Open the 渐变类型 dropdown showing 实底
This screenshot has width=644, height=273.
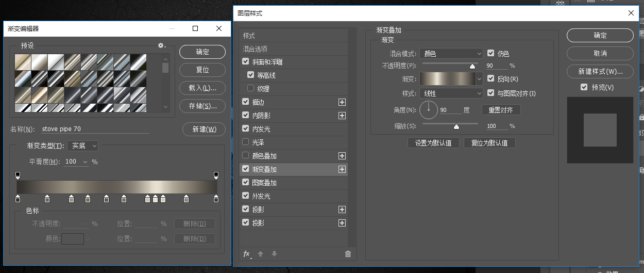tap(82, 146)
